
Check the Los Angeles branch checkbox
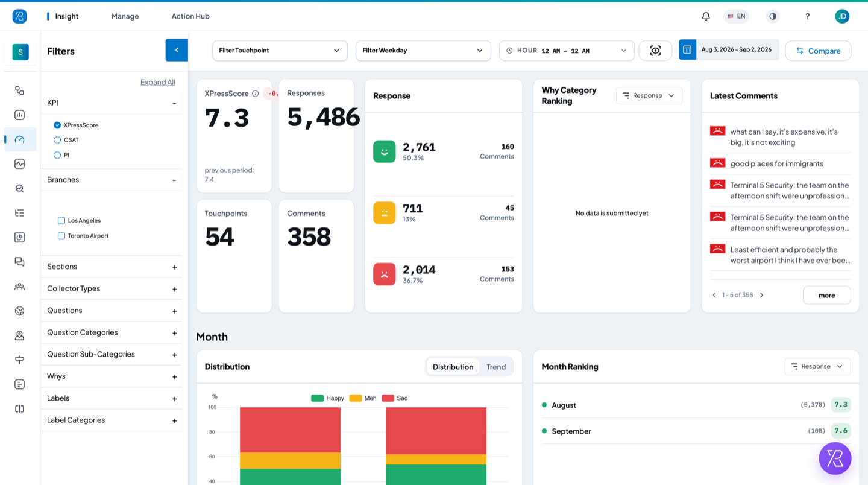(x=61, y=221)
